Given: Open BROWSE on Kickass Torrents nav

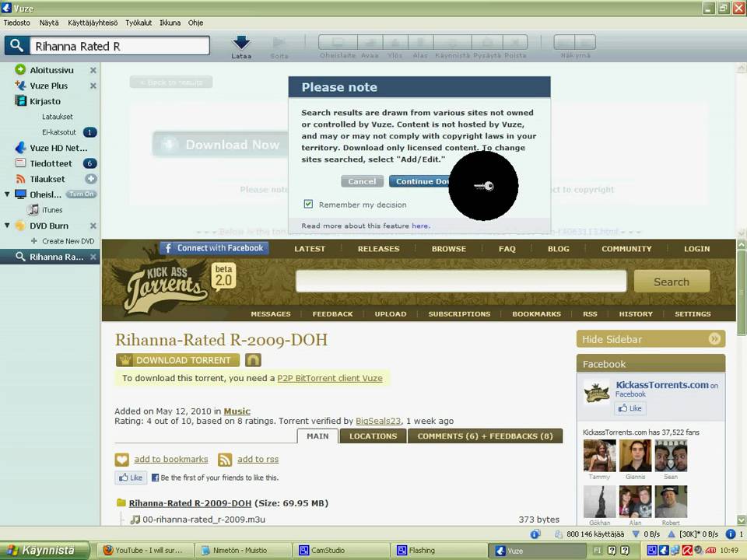Looking at the screenshot, I should 449,249.
